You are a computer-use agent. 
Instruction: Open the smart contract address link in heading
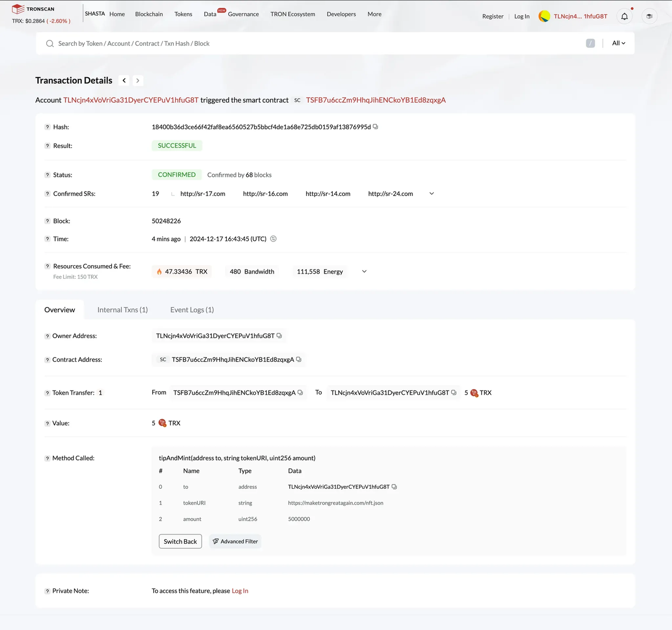(376, 100)
